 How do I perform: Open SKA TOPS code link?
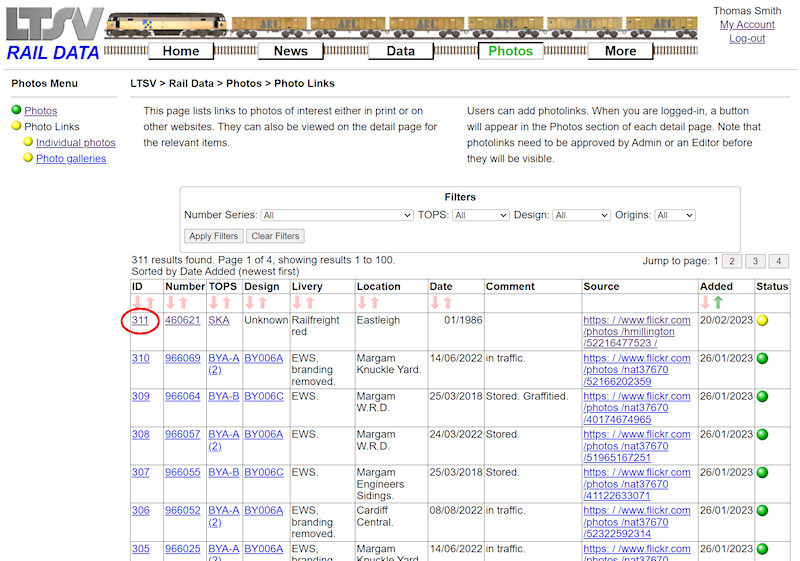(219, 320)
